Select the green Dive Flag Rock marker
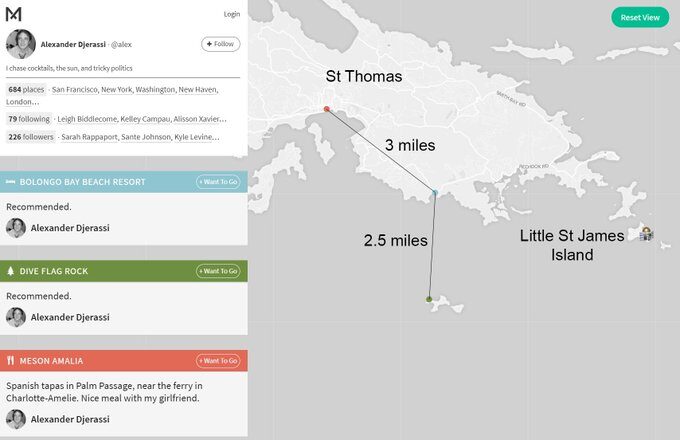The height and width of the screenshot is (440, 680). click(429, 299)
